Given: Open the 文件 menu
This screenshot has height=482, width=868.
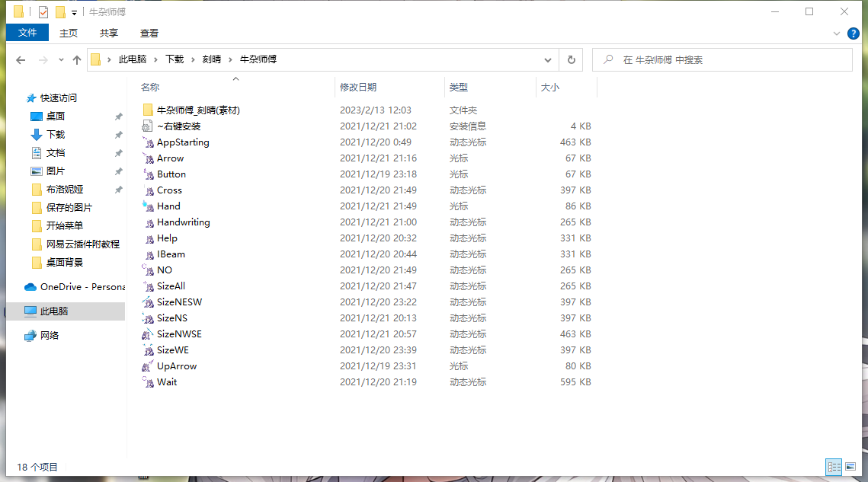Looking at the screenshot, I should tap(27, 33).
